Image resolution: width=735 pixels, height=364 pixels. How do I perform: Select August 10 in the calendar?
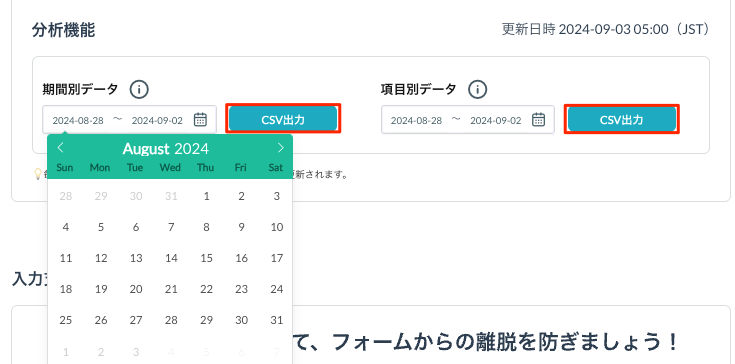pos(277,227)
